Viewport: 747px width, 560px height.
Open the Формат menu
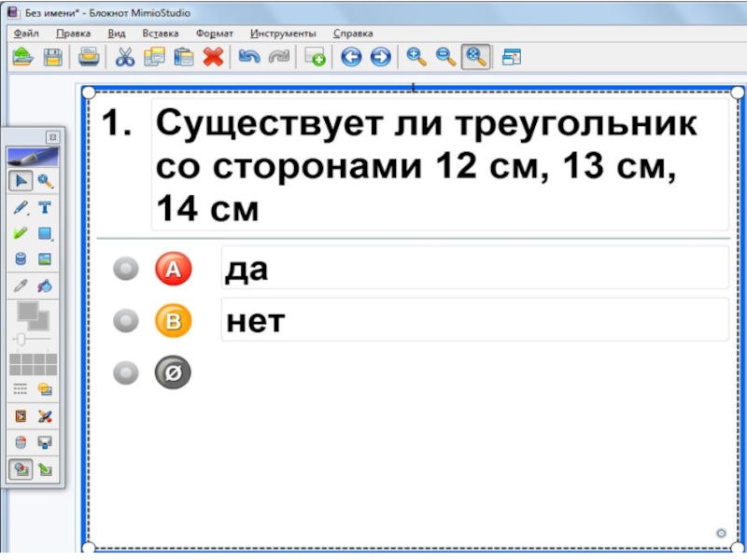point(215,34)
